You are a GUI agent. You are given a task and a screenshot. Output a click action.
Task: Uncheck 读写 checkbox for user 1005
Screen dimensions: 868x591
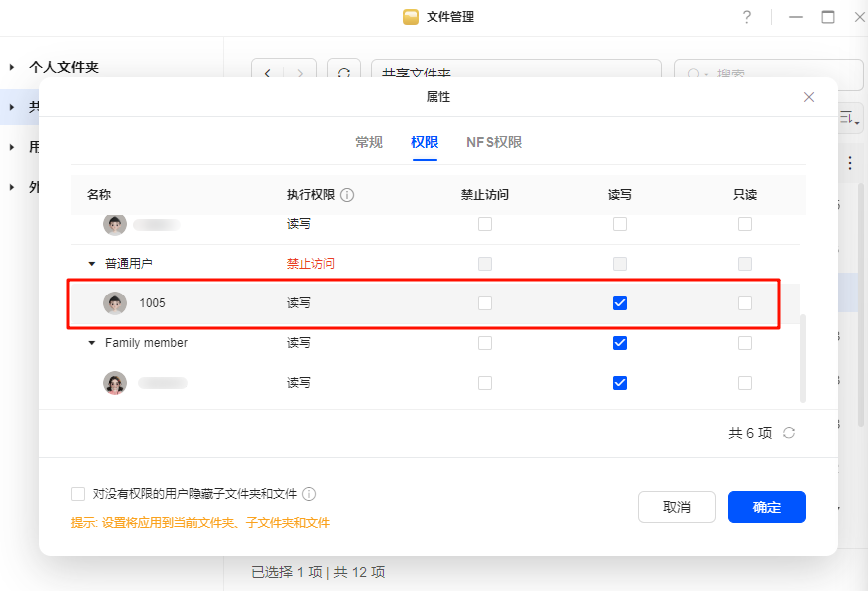(x=620, y=303)
